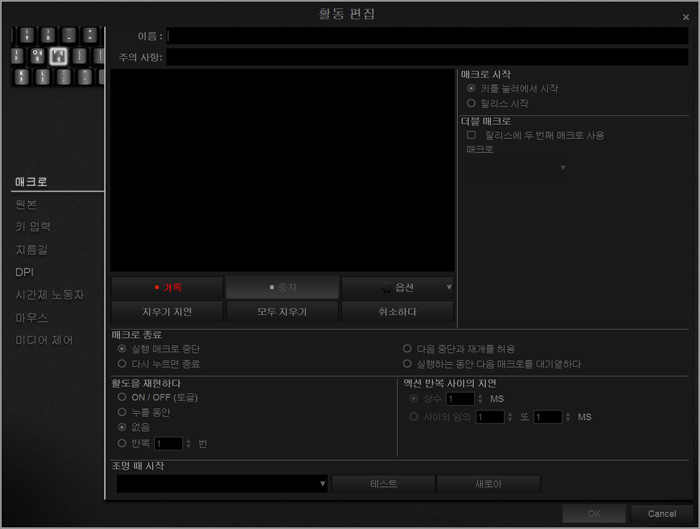Click the highlighted P key on keyboard map
This screenshot has height=529, width=700.
coord(58,56)
